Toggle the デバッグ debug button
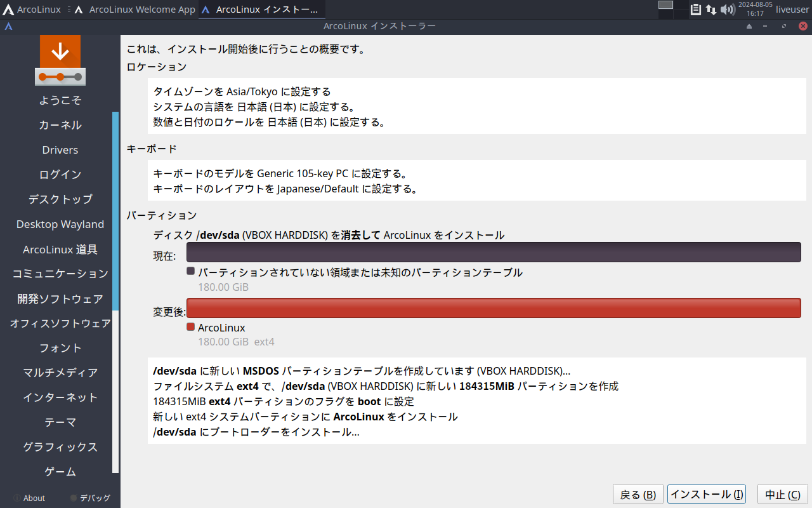 tap(95, 498)
